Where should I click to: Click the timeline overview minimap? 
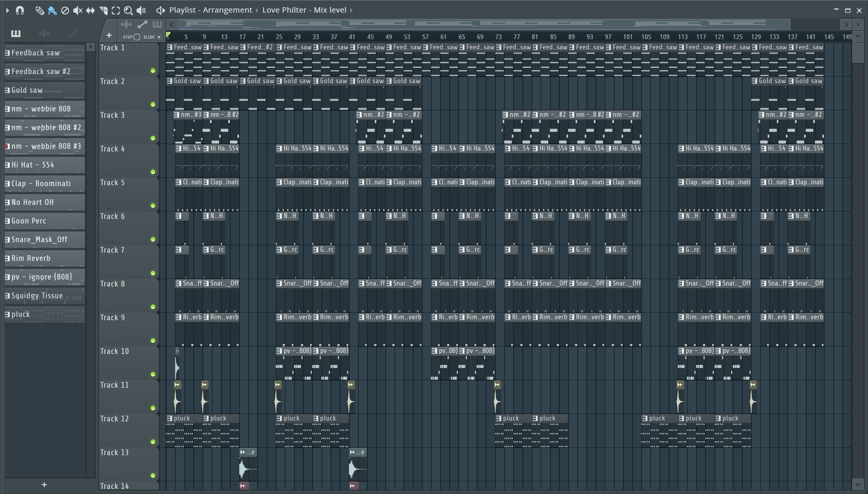484,24
